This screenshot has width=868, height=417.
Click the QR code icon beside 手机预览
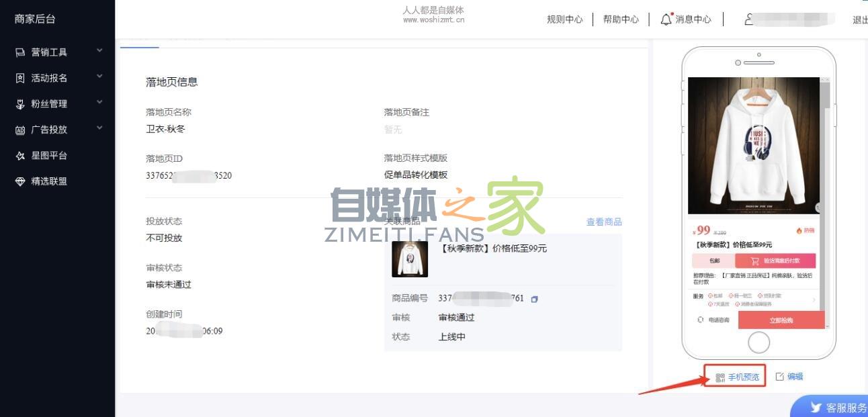point(720,377)
